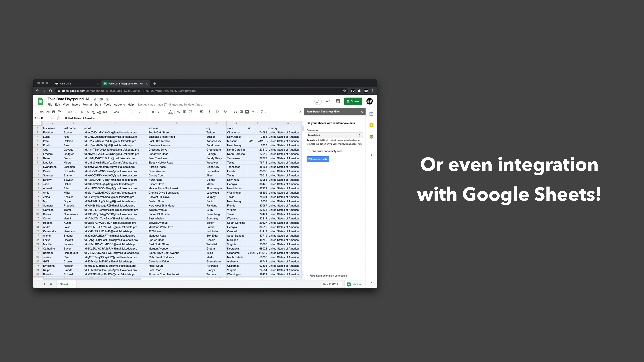644x362 pixels.
Task: Open the Arial font dropdown
Action: coord(123,112)
